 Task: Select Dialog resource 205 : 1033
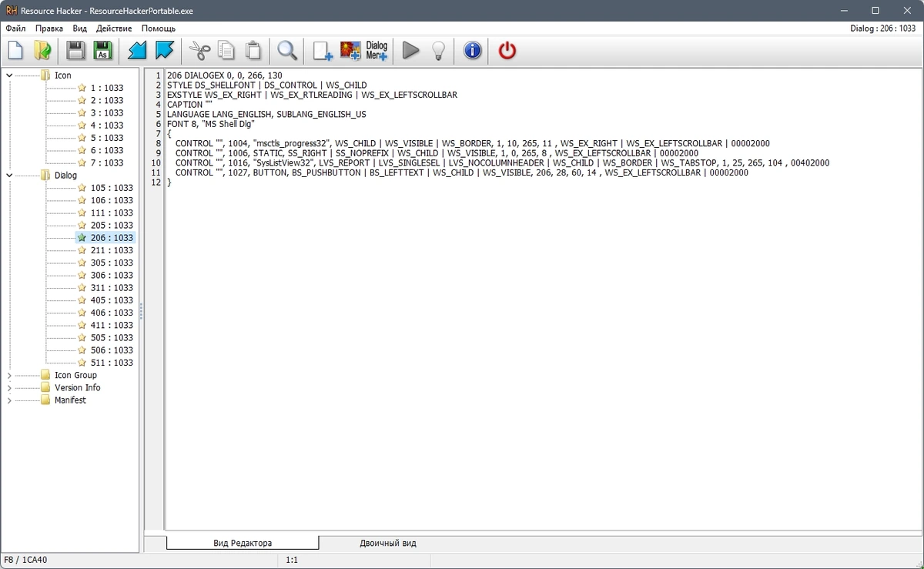112,226
